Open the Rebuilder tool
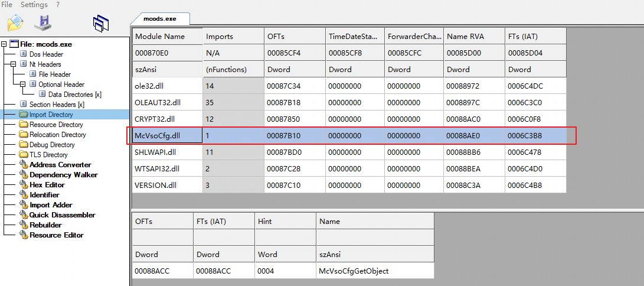This screenshot has width=644, height=286. (x=45, y=225)
